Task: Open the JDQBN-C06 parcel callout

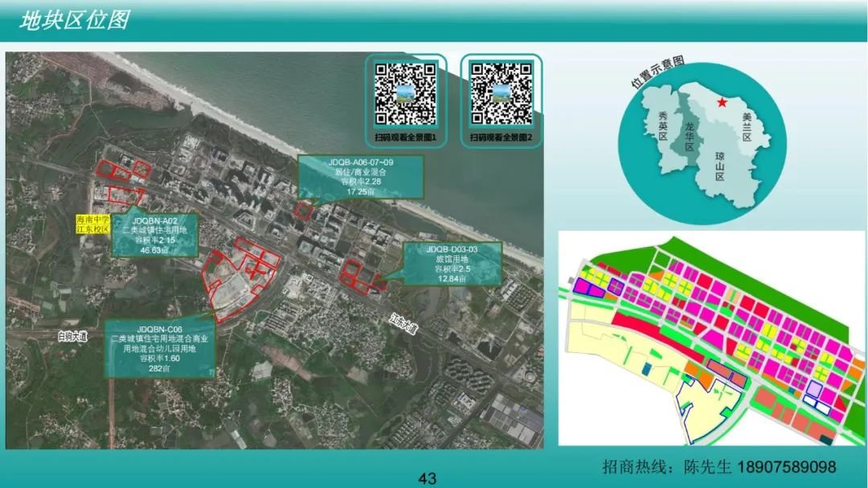Action: tap(159, 350)
